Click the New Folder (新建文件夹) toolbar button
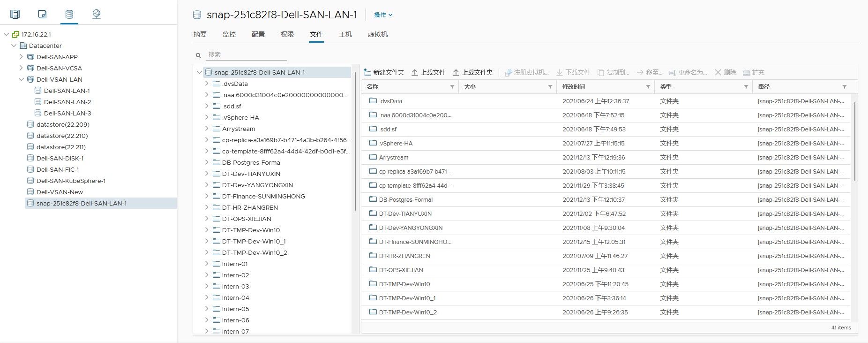Image resolution: width=868 pixels, height=343 pixels. [384, 72]
